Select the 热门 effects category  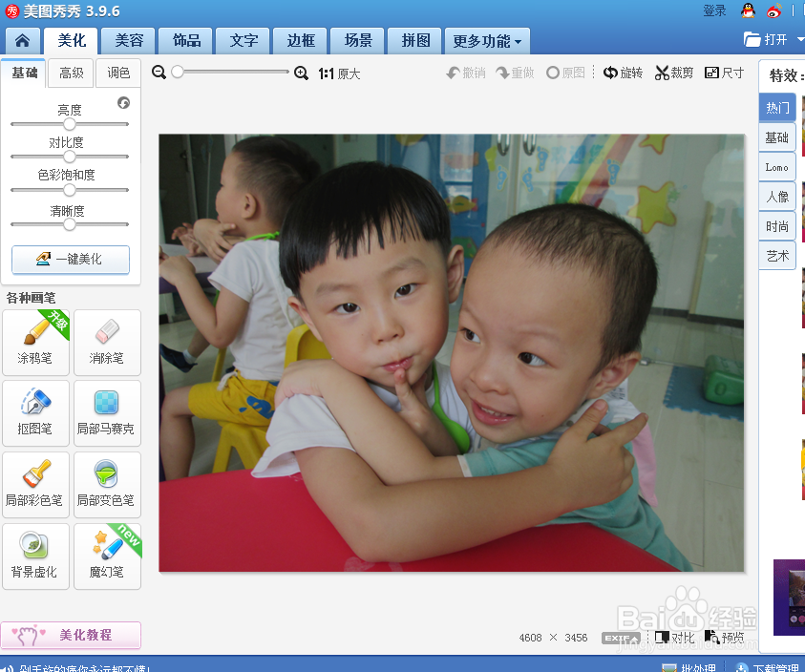[777, 107]
